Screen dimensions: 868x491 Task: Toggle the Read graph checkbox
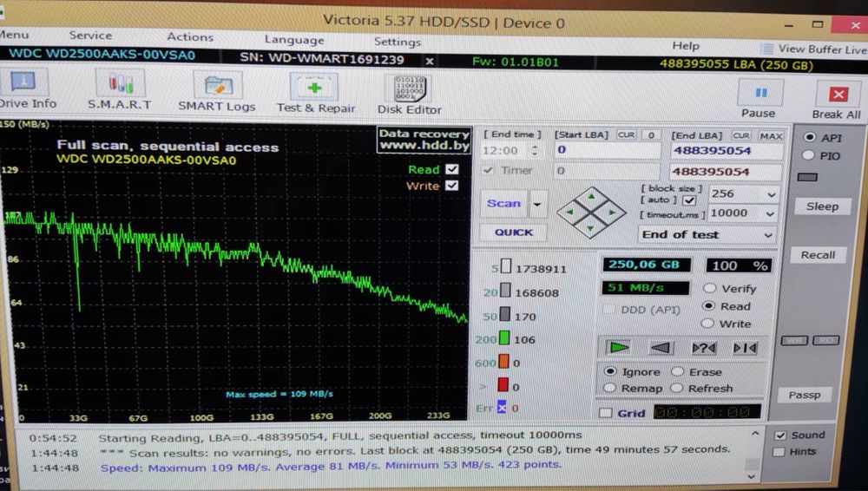[x=451, y=169]
